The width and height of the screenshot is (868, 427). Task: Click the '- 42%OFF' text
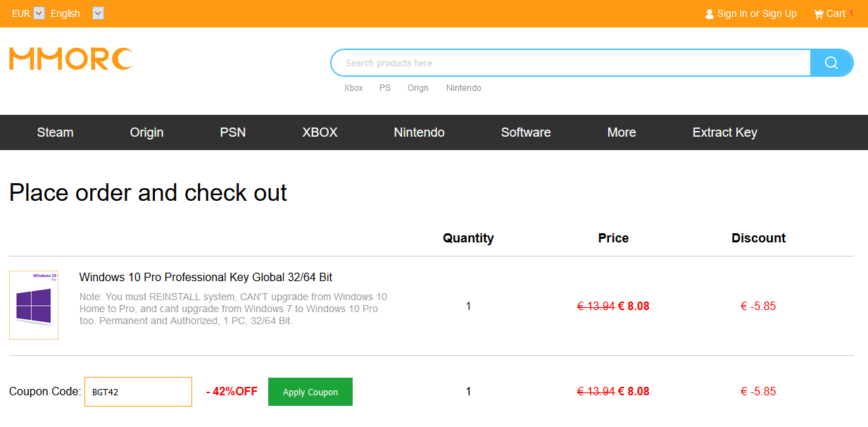232,392
